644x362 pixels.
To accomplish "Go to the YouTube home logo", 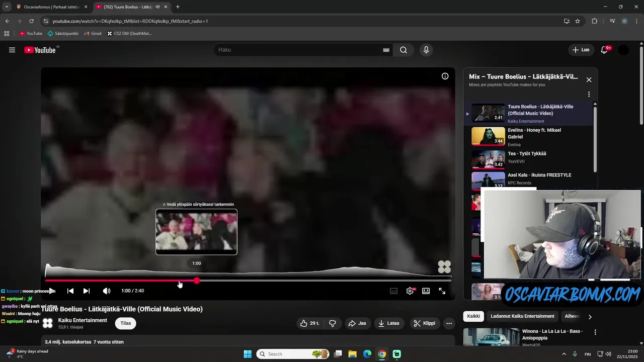I will coord(40,50).
